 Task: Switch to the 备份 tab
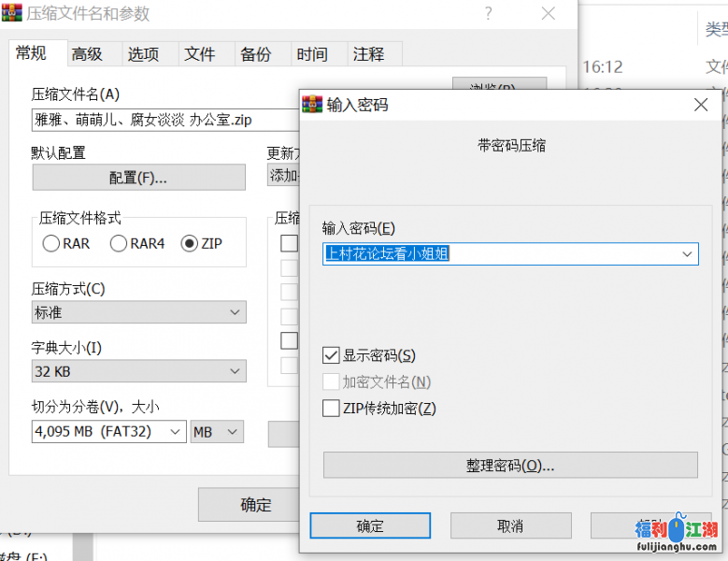click(x=255, y=54)
